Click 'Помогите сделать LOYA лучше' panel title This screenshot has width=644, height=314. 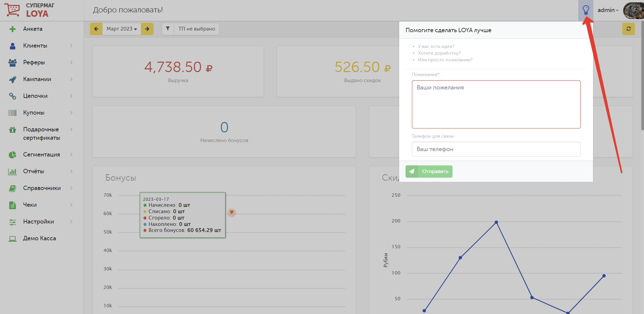[448, 30]
